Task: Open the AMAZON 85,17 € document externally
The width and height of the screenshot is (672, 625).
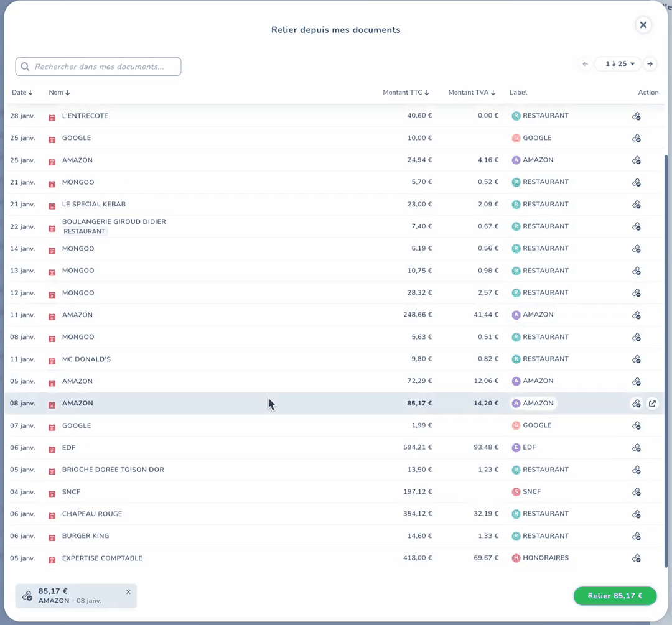Action: point(652,404)
